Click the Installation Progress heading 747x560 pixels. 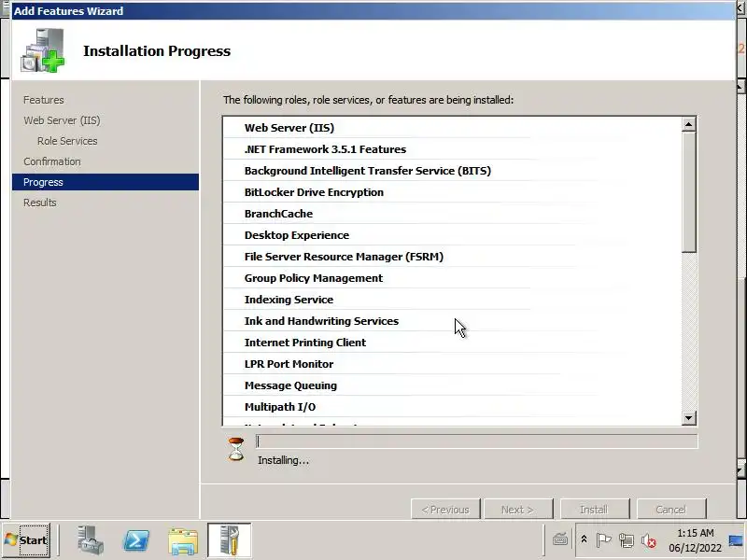[157, 51]
